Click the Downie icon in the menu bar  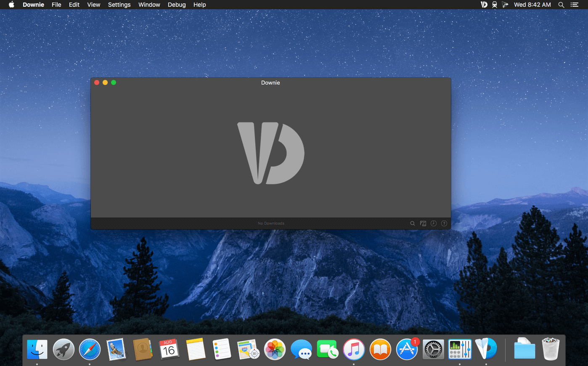tap(484, 5)
